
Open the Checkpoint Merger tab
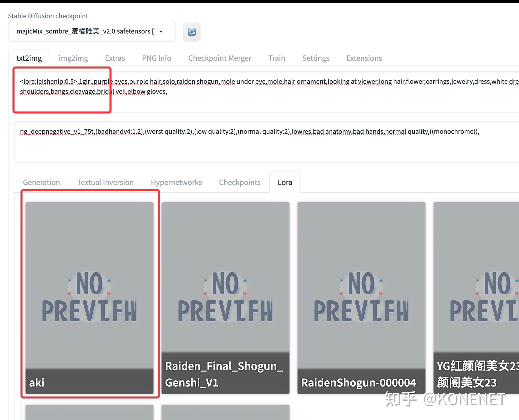click(x=219, y=58)
